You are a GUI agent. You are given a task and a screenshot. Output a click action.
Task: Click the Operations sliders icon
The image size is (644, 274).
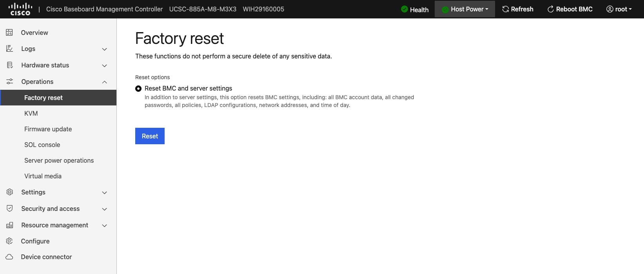[x=9, y=82]
